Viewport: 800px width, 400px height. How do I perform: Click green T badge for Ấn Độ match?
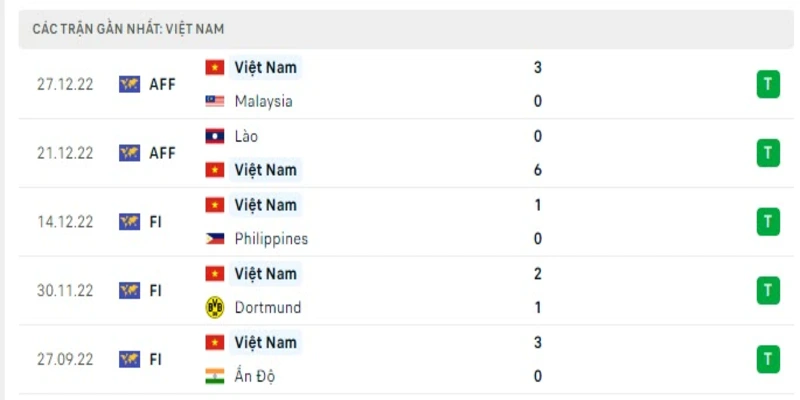pos(768,359)
